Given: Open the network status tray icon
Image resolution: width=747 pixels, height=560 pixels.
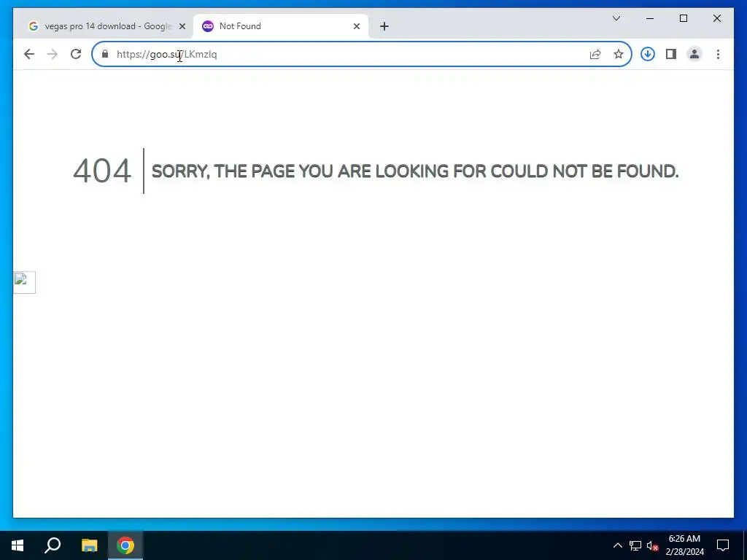Looking at the screenshot, I should (x=635, y=545).
